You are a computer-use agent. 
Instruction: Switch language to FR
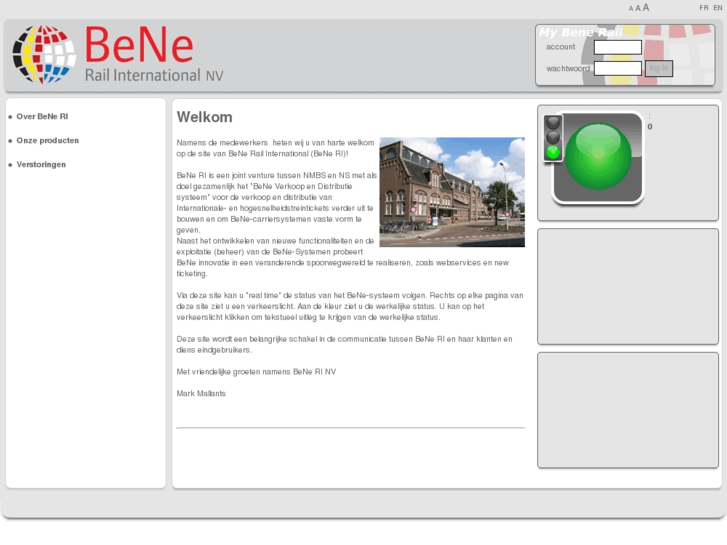pyautogui.click(x=704, y=8)
